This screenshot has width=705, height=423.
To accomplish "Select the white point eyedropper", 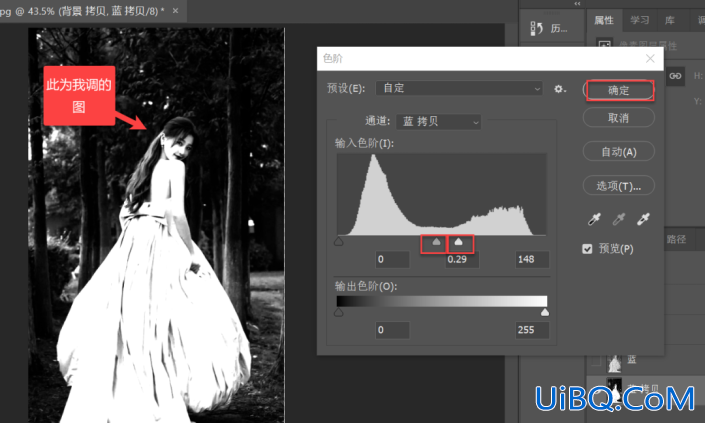I will point(643,219).
